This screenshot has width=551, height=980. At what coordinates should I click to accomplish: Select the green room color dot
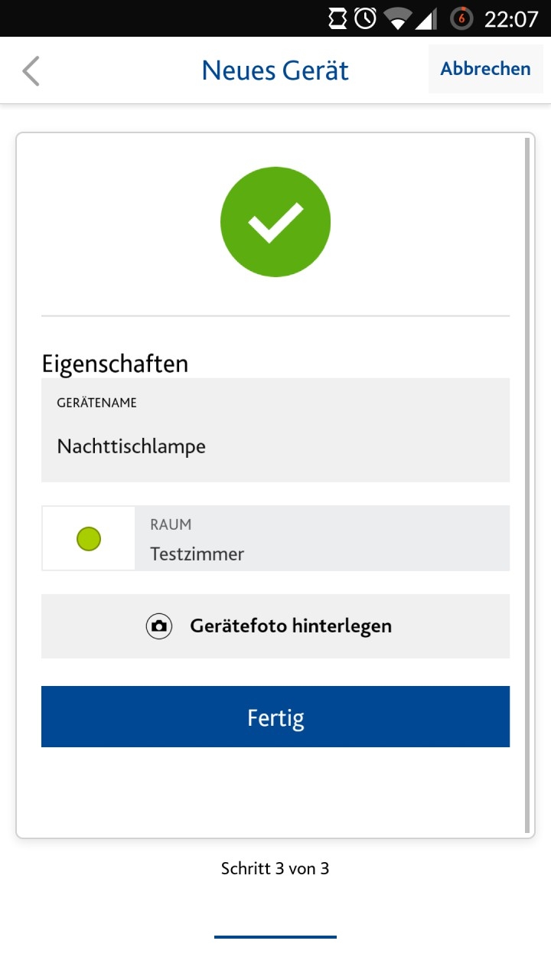click(x=89, y=539)
